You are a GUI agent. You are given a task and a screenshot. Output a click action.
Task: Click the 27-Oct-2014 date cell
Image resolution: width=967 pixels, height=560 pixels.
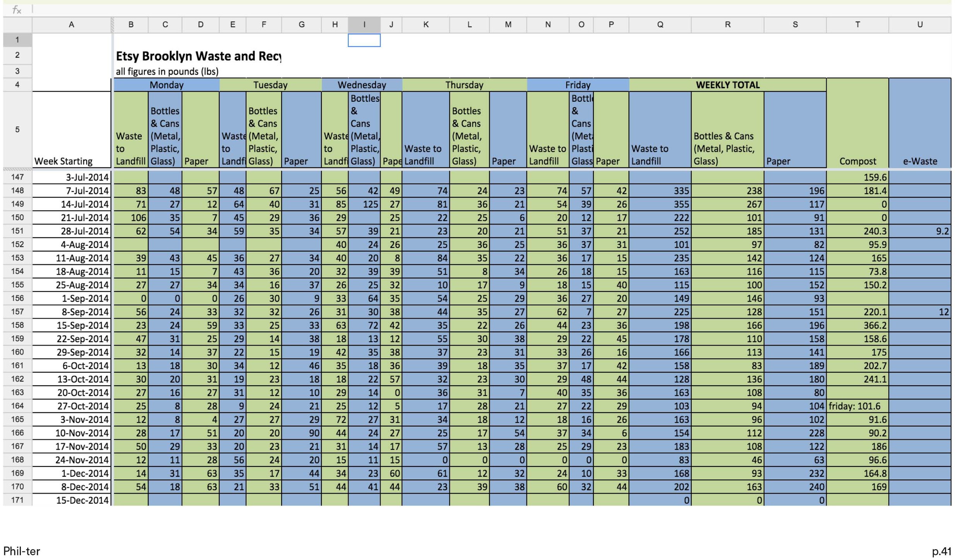pyautogui.click(x=72, y=406)
